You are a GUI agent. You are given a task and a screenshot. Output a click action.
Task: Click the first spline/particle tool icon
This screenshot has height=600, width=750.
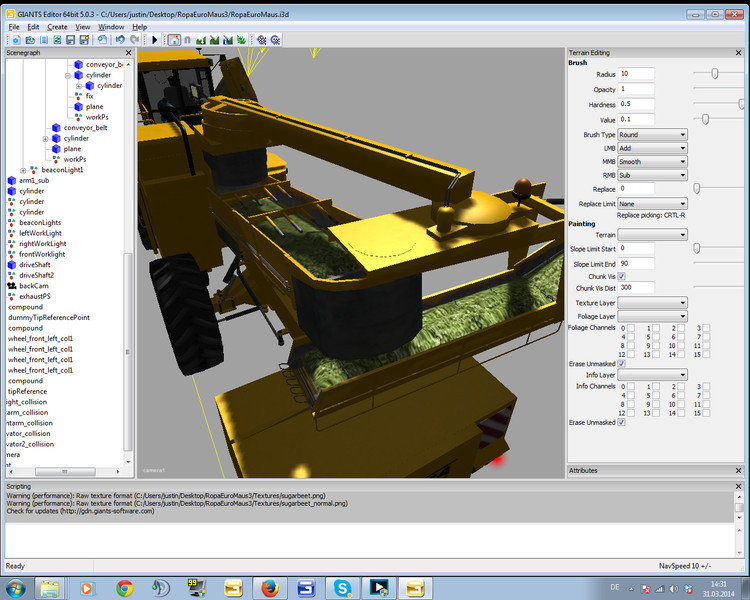tap(261, 40)
